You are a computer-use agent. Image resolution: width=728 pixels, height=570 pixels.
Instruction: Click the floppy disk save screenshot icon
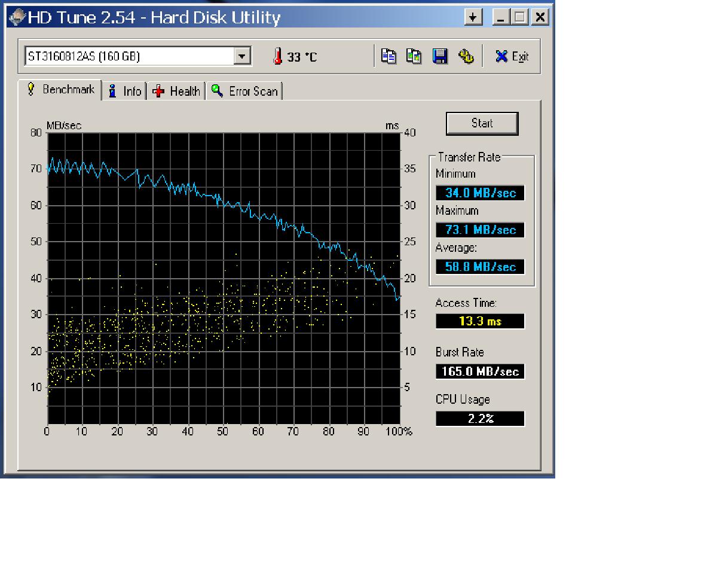pos(441,56)
